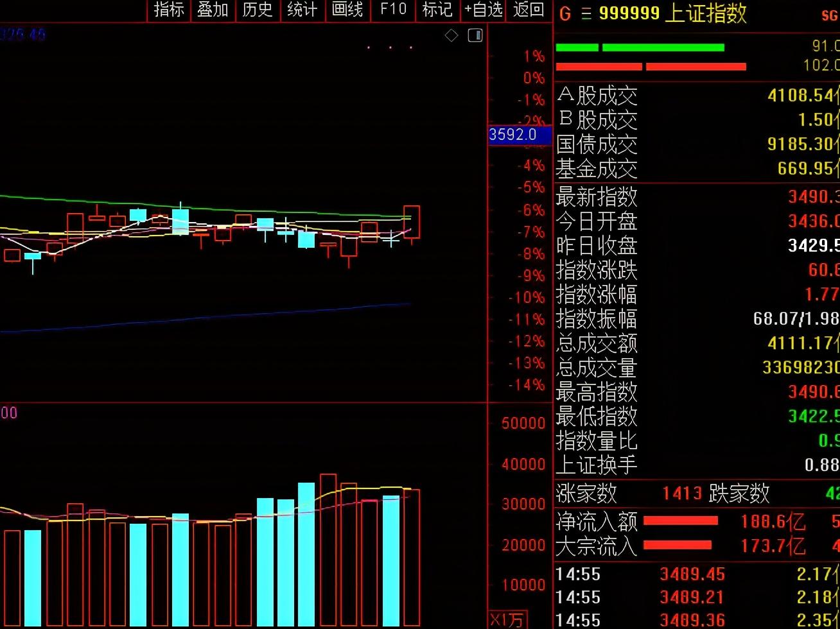This screenshot has height=629, width=840.
Task: Open the 叠加 overlay menu
Action: coord(213,10)
